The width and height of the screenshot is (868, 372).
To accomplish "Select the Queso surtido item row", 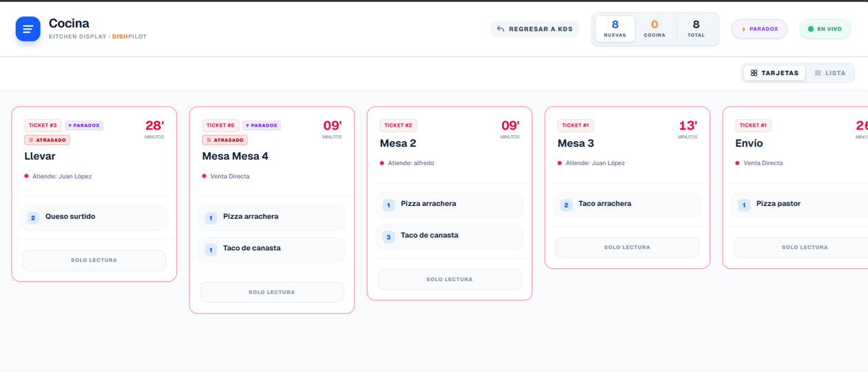I will point(94,218).
